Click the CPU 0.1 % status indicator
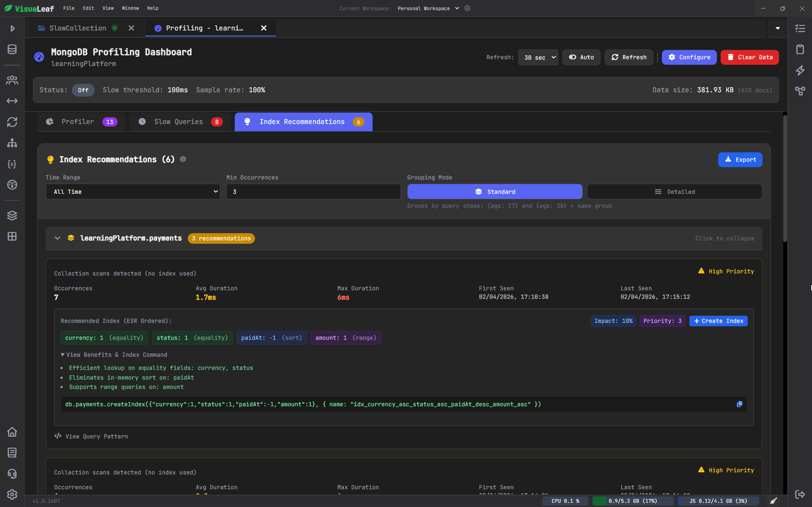 point(565,501)
